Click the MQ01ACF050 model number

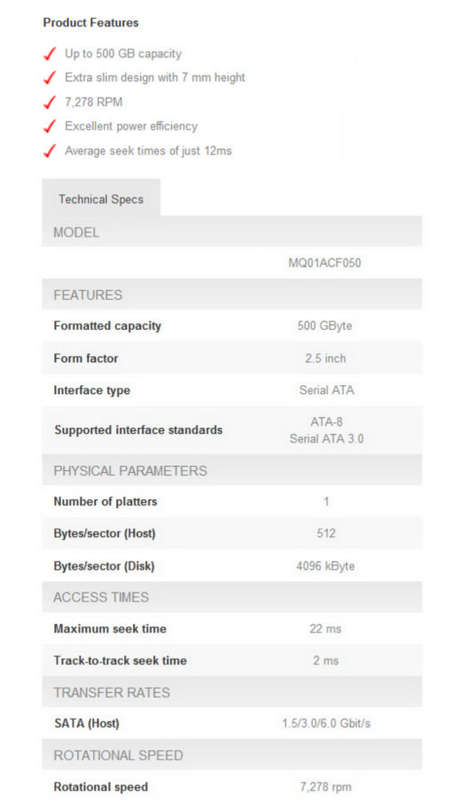[325, 263]
